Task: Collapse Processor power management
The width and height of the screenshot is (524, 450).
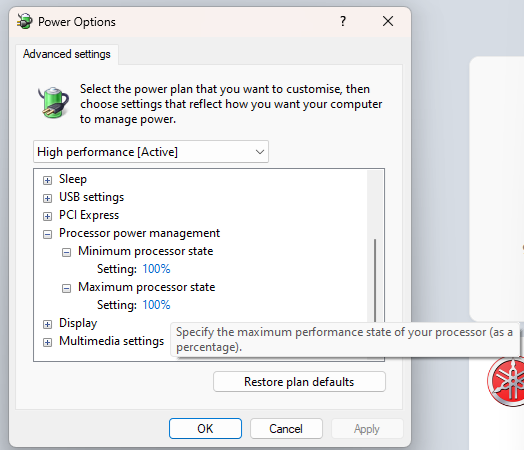Action: pyautogui.click(x=47, y=235)
